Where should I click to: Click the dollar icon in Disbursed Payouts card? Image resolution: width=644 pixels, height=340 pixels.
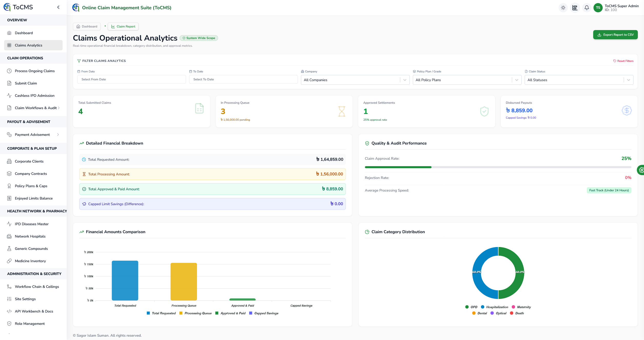(627, 110)
